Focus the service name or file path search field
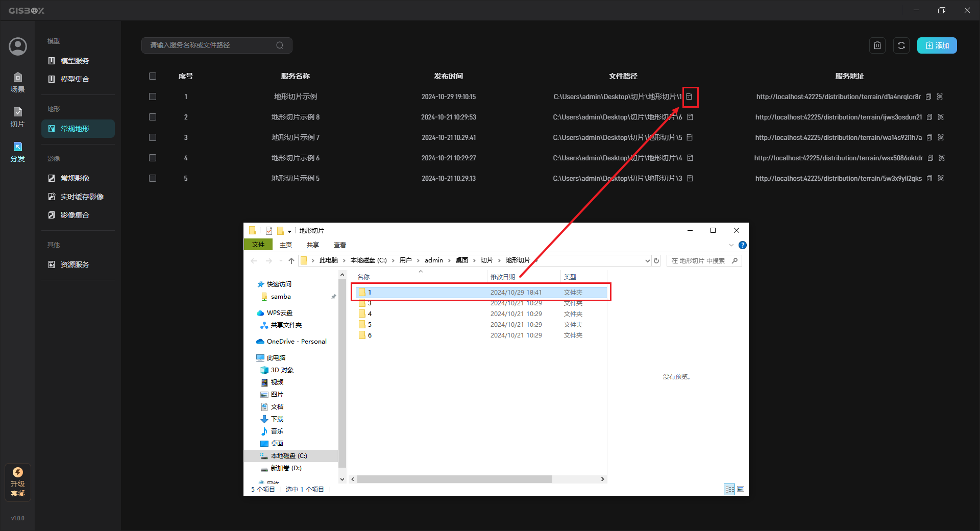Screen dimensions: 980x531 [216, 45]
